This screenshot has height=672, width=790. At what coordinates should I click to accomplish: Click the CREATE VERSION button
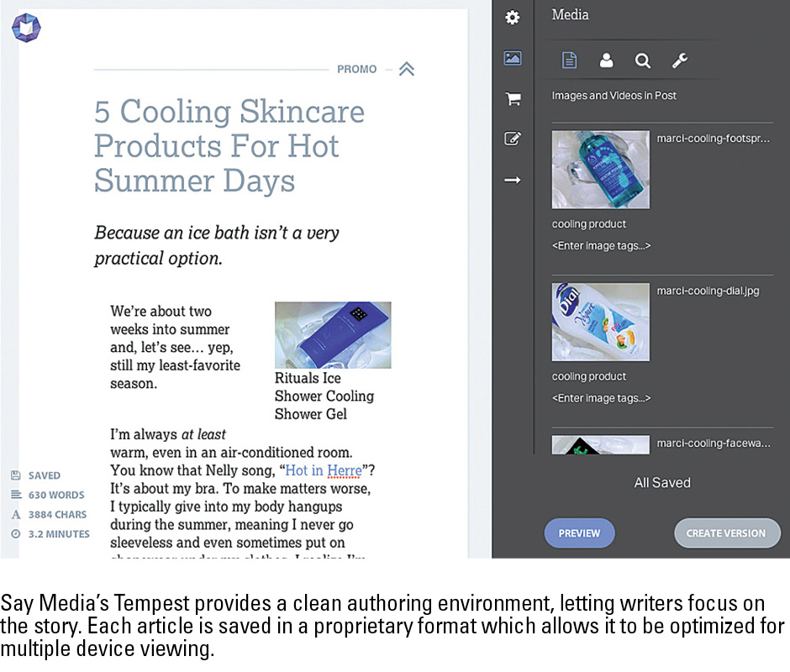(x=726, y=533)
